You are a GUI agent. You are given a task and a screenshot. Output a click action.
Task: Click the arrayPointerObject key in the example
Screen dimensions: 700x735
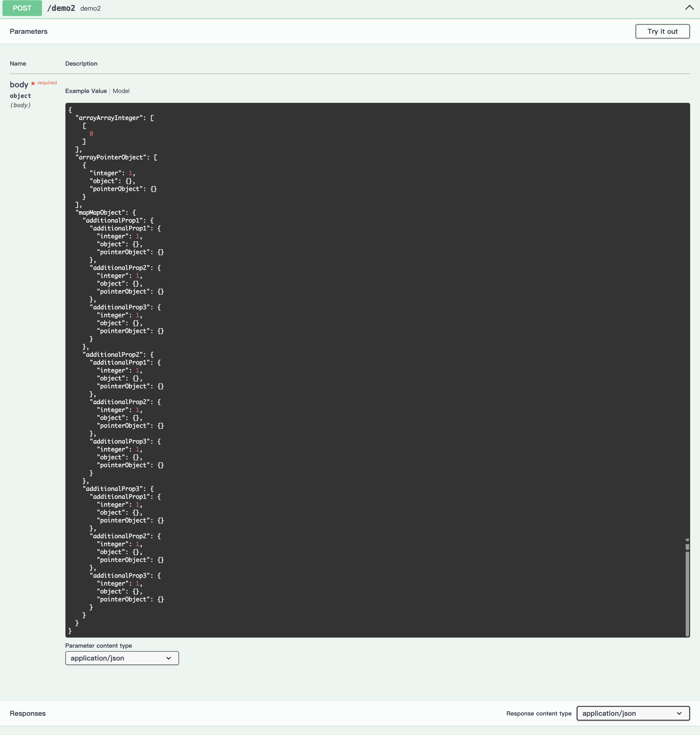[x=111, y=157]
